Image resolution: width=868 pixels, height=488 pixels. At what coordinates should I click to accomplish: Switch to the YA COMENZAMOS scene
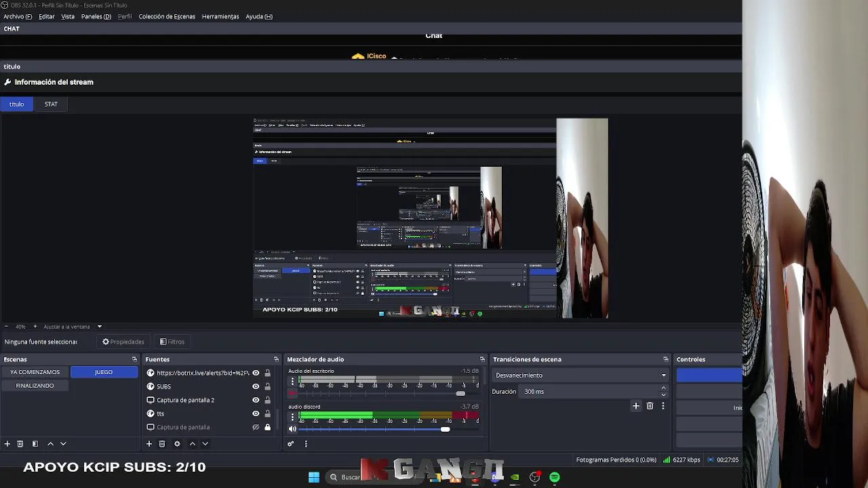click(x=35, y=372)
